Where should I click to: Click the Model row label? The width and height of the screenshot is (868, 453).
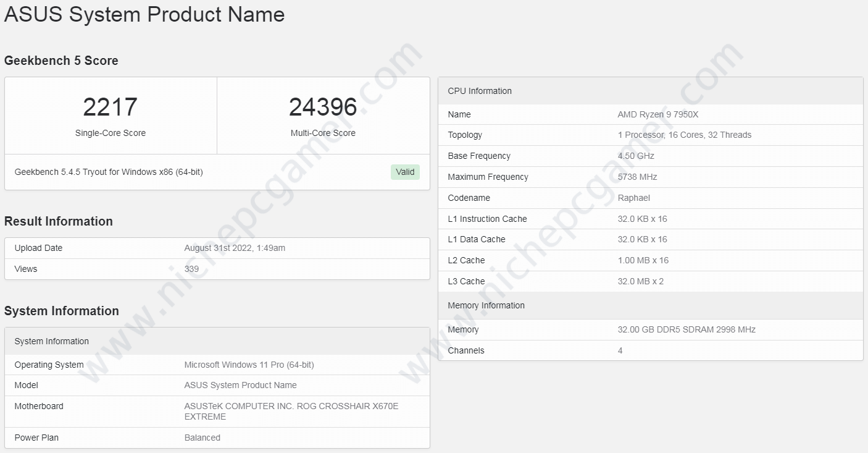click(x=27, y=385)
